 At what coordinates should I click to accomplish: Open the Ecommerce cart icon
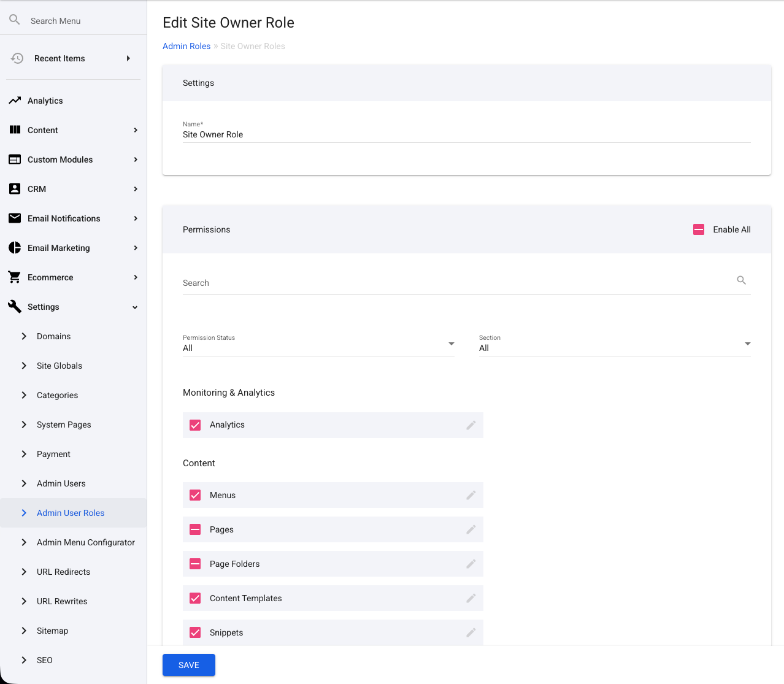click(14, 277)
